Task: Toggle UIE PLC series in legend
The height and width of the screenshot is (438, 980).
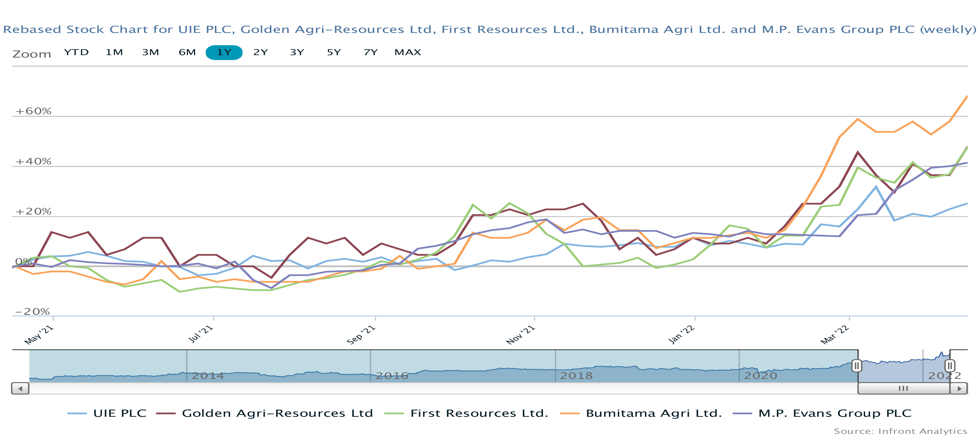Action: pyautogui.click(x=120, y=413)
